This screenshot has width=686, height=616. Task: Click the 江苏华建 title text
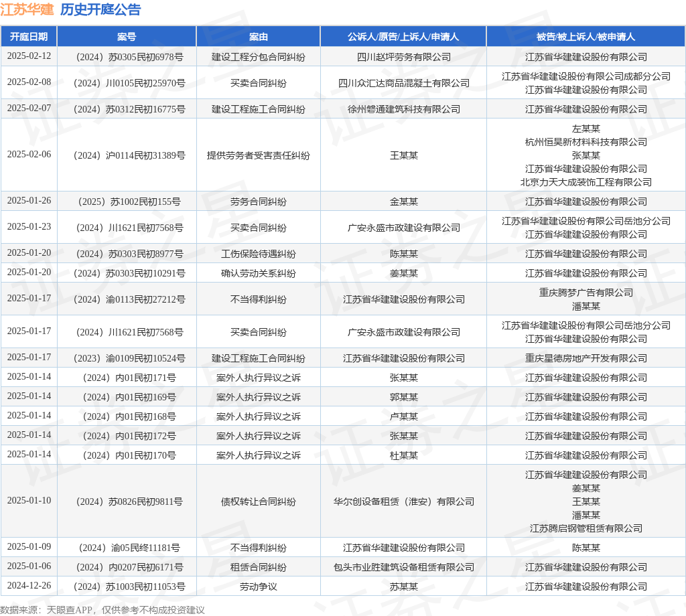click(x=27, y=9)
